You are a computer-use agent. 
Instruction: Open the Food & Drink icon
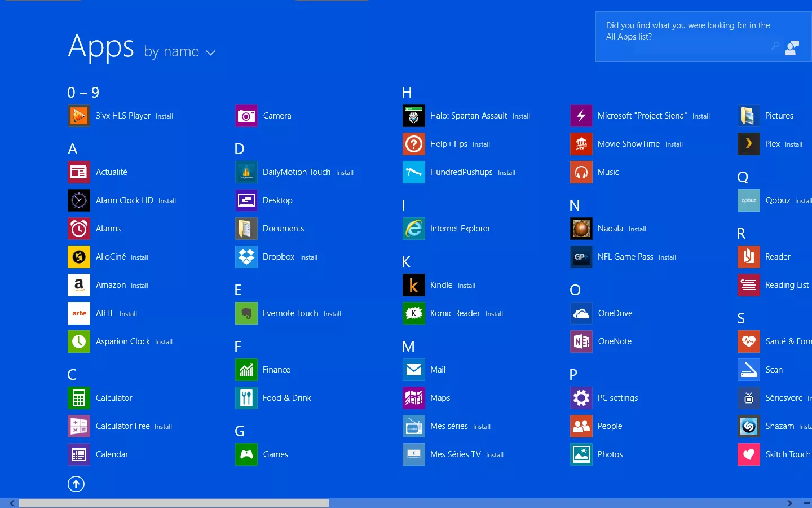(246, 398)
